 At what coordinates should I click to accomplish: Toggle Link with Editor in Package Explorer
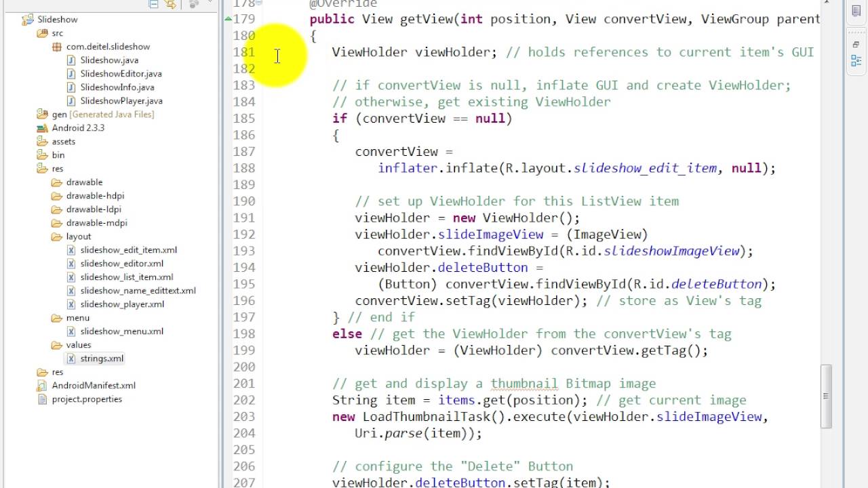(x=170, y=4)
